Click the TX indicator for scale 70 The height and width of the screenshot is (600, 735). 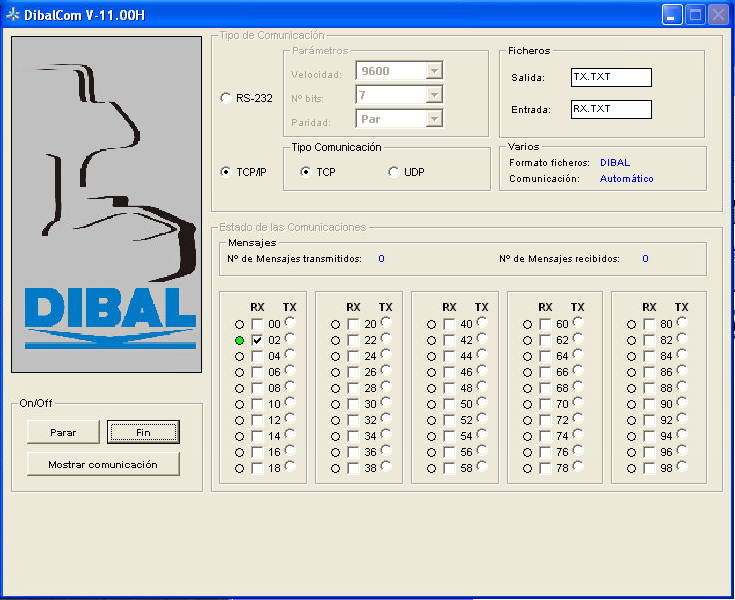[578, 402]
